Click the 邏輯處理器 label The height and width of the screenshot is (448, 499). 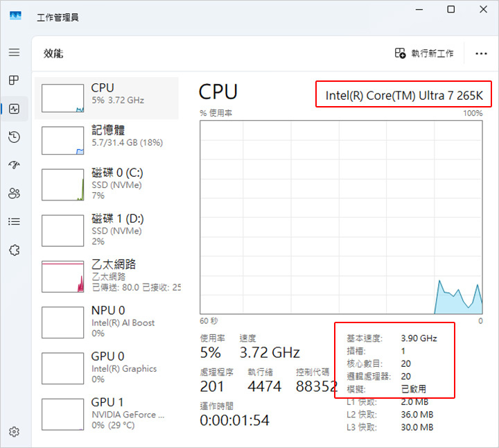coord(369,376)
